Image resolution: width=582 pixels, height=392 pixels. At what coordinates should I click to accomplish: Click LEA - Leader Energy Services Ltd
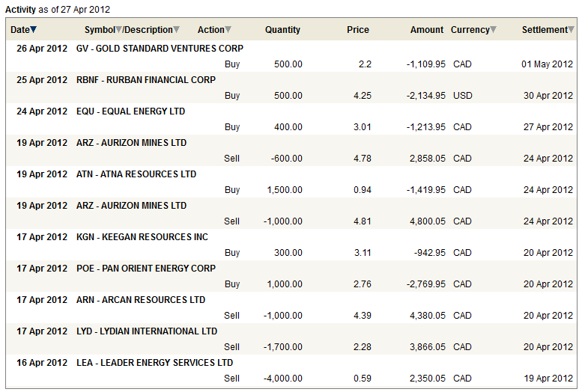click(x=154, y=363)
